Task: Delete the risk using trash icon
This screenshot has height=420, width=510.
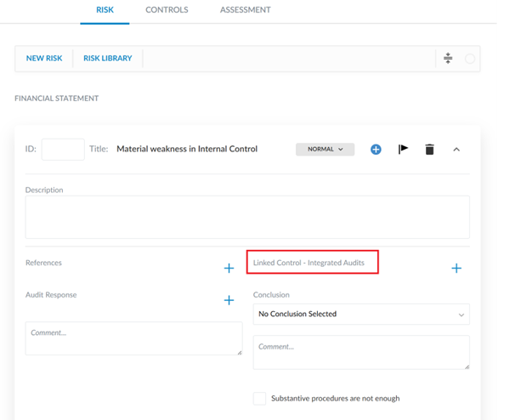Action: [x=429, y=150]
